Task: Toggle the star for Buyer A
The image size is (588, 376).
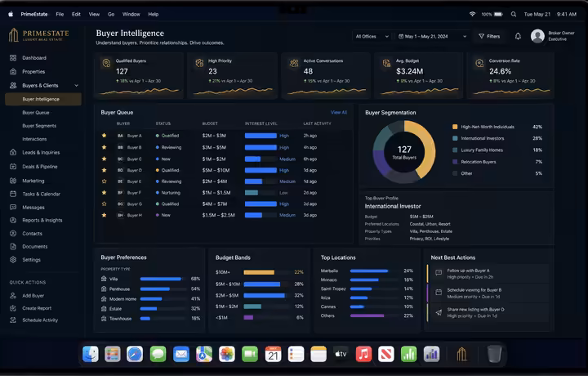Action: coord(105,136)
